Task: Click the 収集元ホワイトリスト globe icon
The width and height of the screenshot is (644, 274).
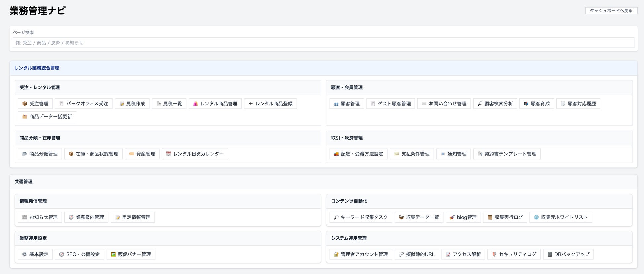Action: click(536, 217)
